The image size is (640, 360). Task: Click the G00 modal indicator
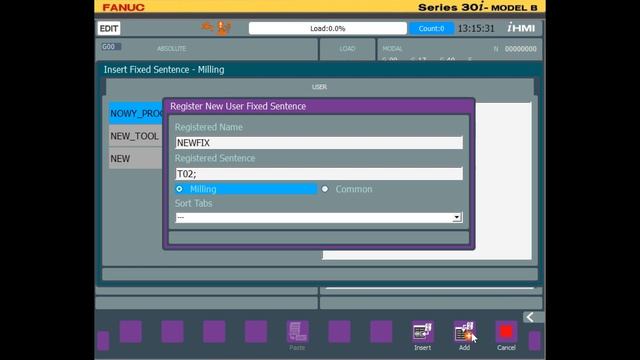(x=111, y=47)
